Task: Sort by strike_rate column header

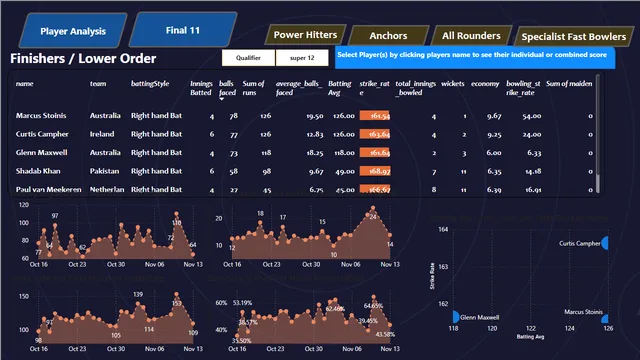Action: click(374, 88)
